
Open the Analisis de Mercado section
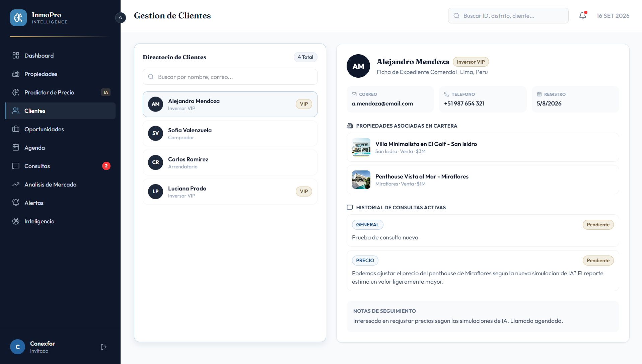(x=60, y=185)
